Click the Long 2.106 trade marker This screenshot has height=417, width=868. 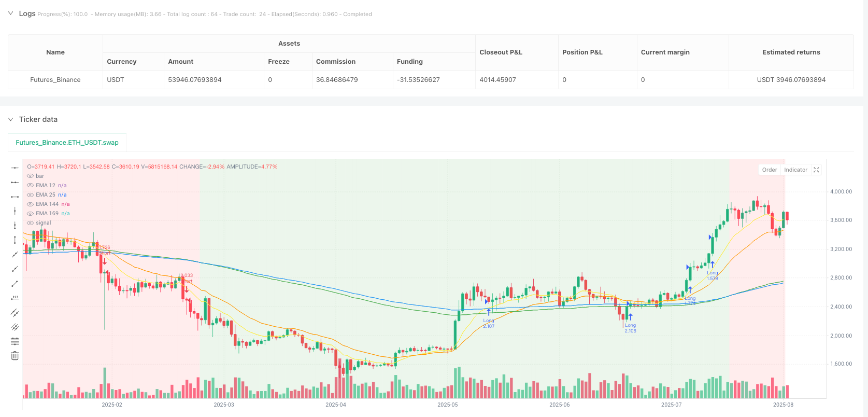[x=630, y=327]
